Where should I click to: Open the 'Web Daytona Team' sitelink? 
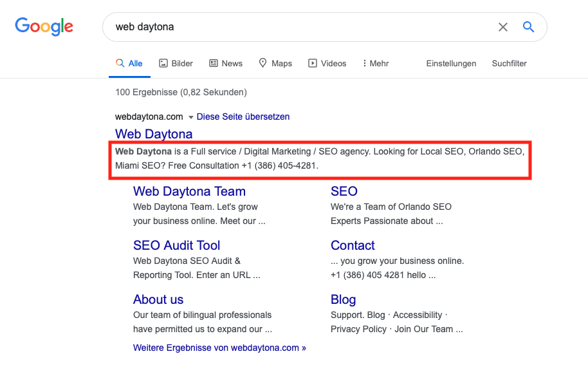tap(189, 191)
